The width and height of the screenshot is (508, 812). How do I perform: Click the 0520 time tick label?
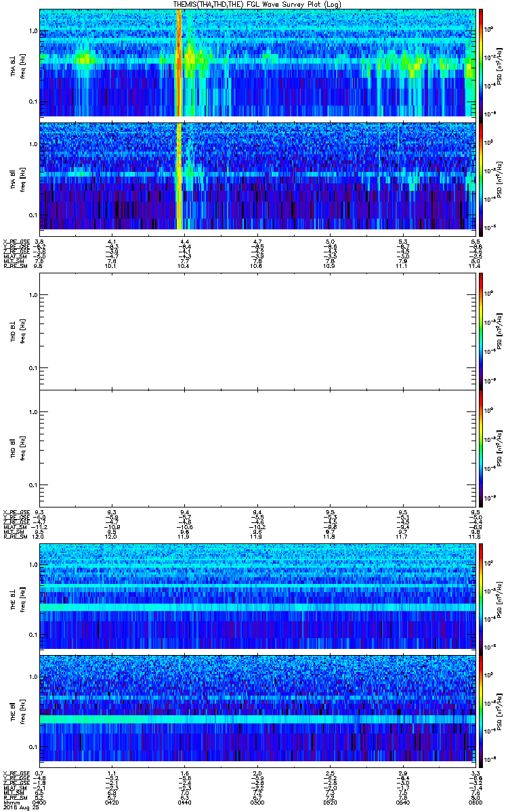click(x=329, y=801)
